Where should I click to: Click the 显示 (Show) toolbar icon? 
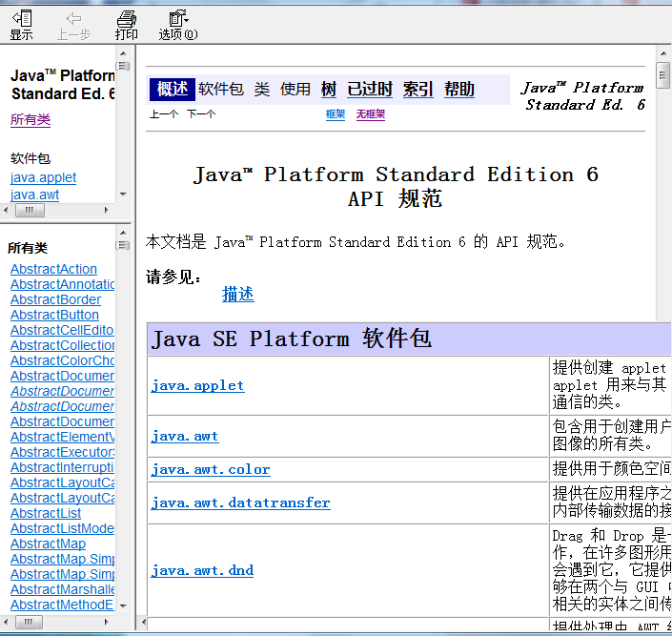pyautogui.click(x=21, y=25)
